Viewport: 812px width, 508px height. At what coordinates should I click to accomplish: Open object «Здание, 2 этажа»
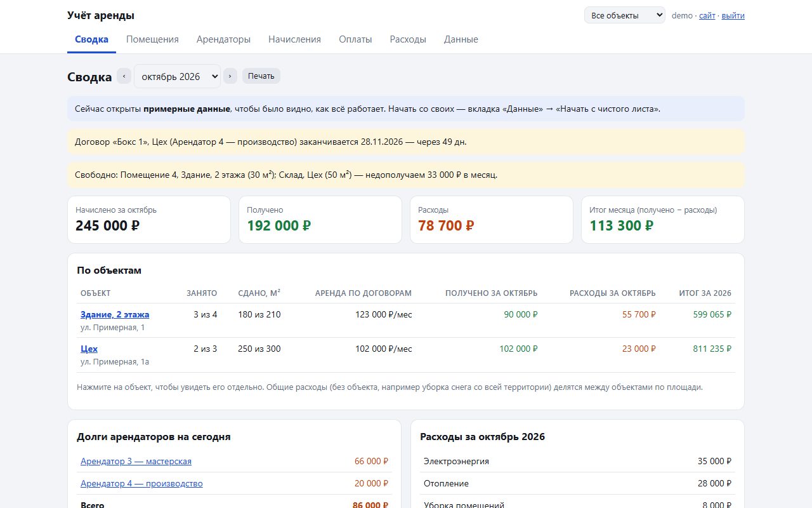pyautogui.click(x=115, y=314)
